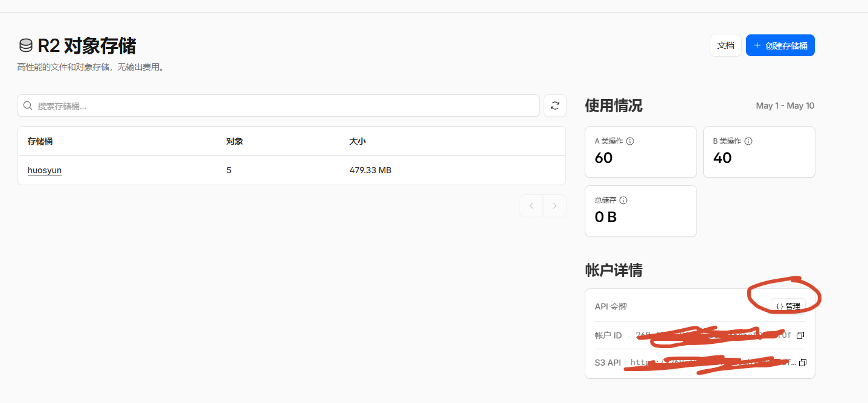This screenshot has width=868, height=403.
Task: Open API 令牌 管理 button
Action: (788, 306)
